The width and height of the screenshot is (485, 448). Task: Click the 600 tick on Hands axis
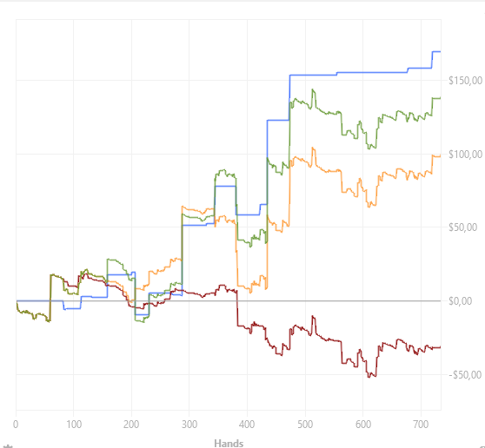coord(362,425)
